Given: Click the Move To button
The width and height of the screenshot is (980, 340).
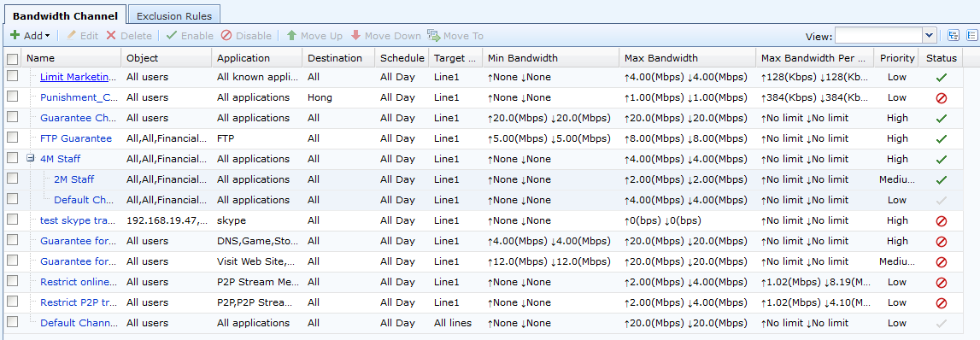Looking at the screenshot, I should [x=455, y=36].
